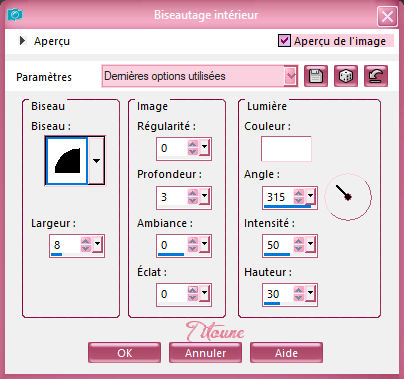Viewport: 404px width, 379px height.
Task: Click the Largeur value field
Action: pos(65,245)
